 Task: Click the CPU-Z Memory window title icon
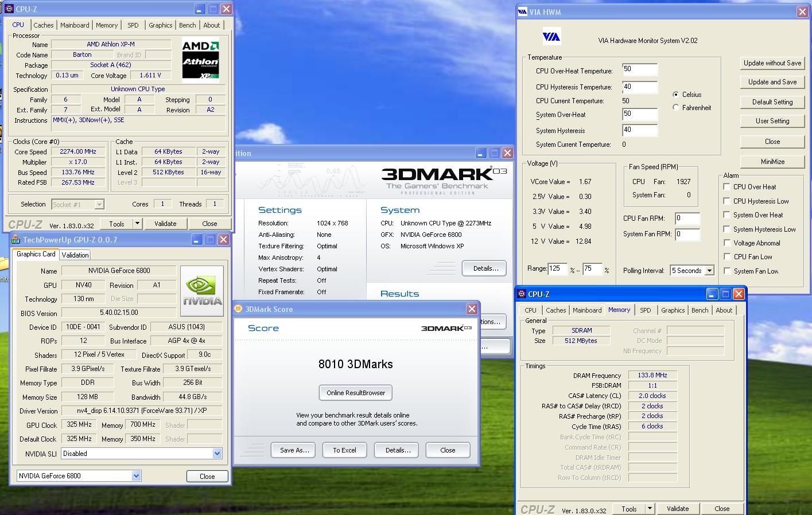pyautogui.click(x=522, y=294)
